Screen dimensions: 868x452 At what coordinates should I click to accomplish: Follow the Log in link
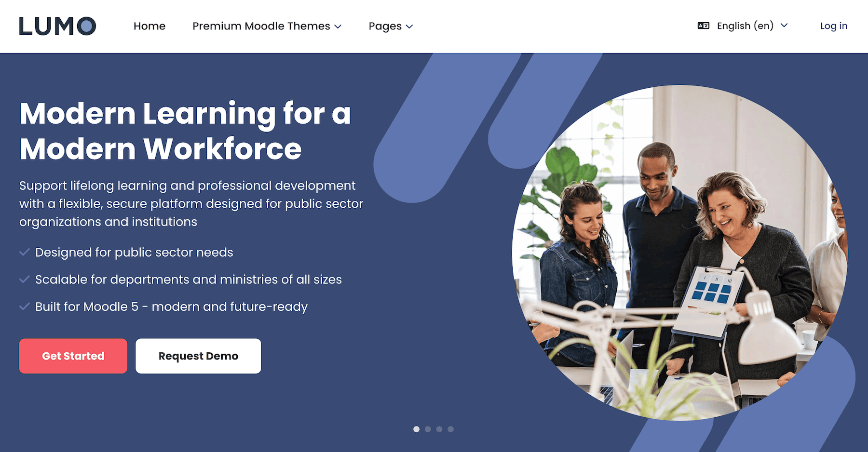[x=833, y=26]
